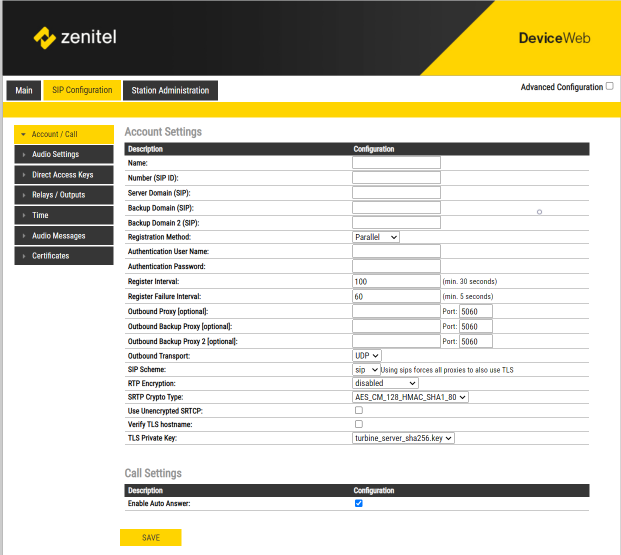Collapse the Account / Call arrow icon
The width and height of the screenshot is (621, 555).
point(23,134)
